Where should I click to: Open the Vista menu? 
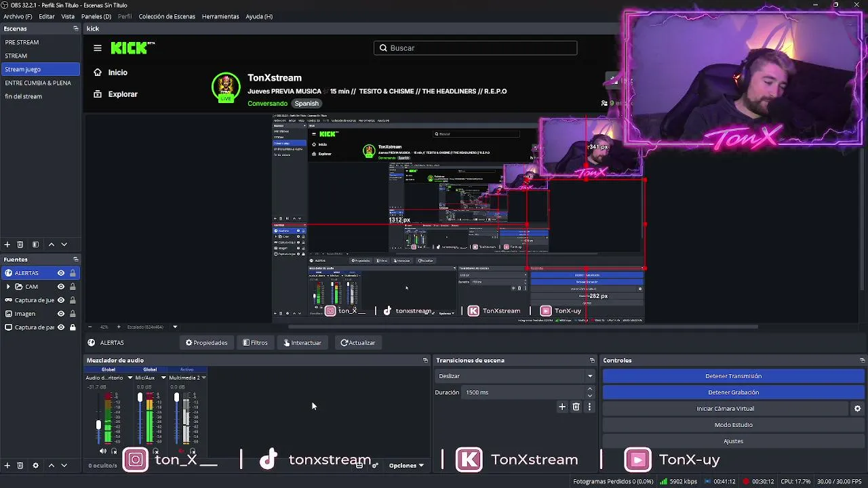68,16
